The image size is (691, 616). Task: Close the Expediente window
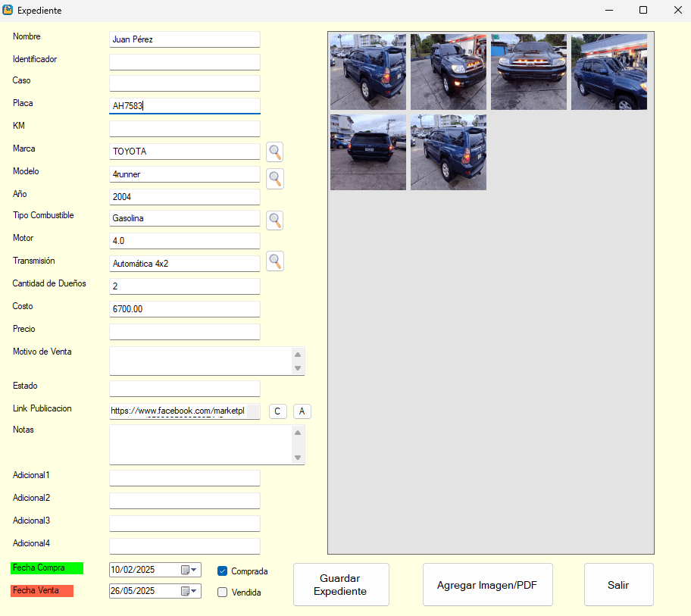click(678, 10)
